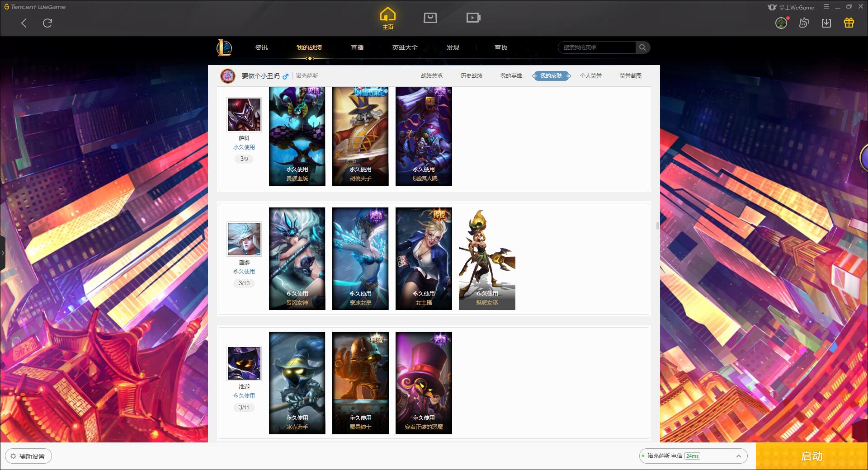Screen dimensions: 868x470
Task: Open the 飞越疯人院 skin card
Action: click(x=424, y=136)
